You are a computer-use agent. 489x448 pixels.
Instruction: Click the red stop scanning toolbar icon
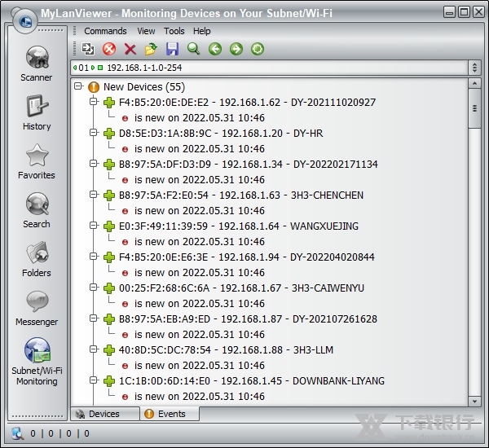(109, 50)
